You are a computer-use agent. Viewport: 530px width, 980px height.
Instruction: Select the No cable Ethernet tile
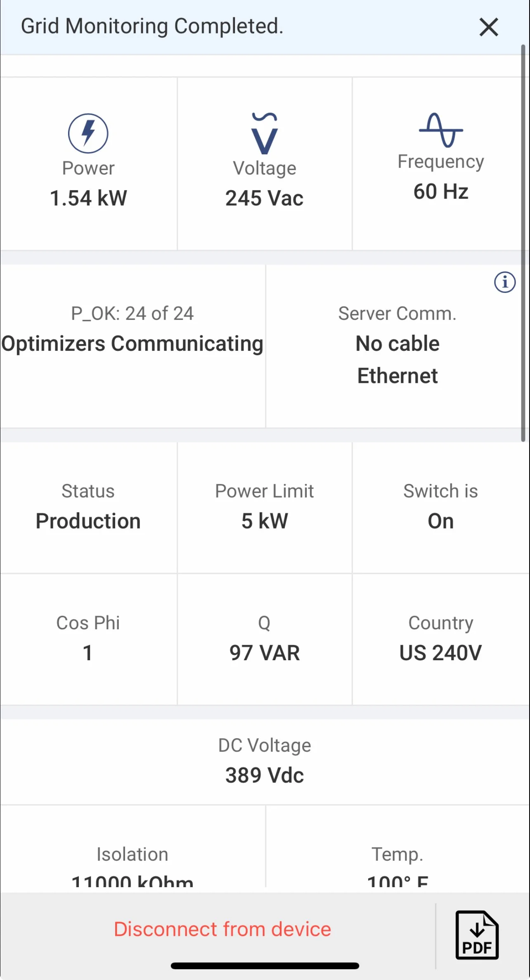click(397, 359)
